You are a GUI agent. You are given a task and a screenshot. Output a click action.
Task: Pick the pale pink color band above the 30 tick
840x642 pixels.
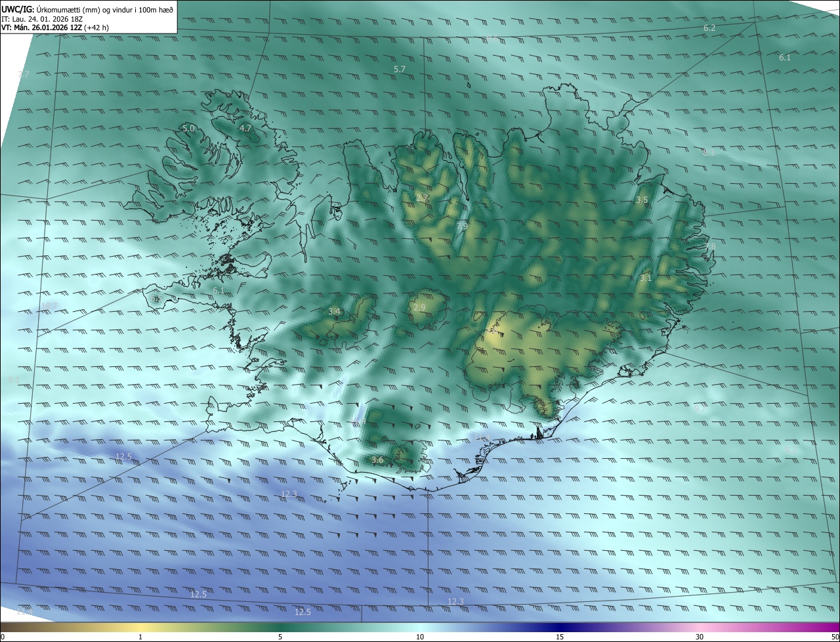coord(700,627)
